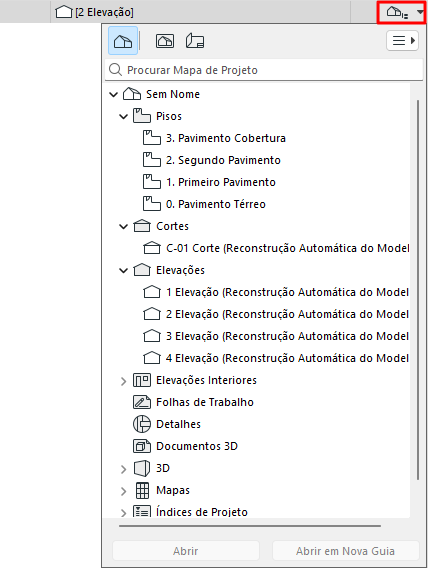Click the Procurar Mapa de Projeto search field
This screenshot has width=428, height=568.
coord(264,70)
